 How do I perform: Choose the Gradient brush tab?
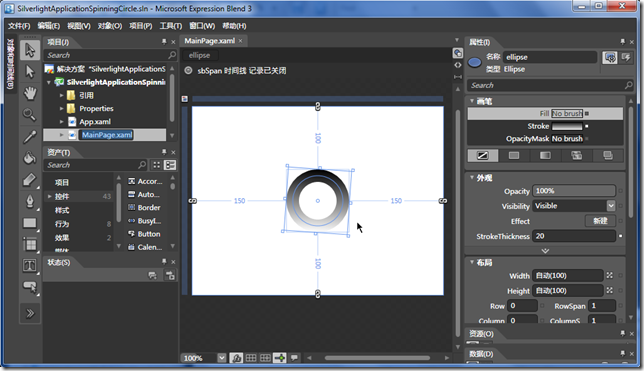coord(545,155)
